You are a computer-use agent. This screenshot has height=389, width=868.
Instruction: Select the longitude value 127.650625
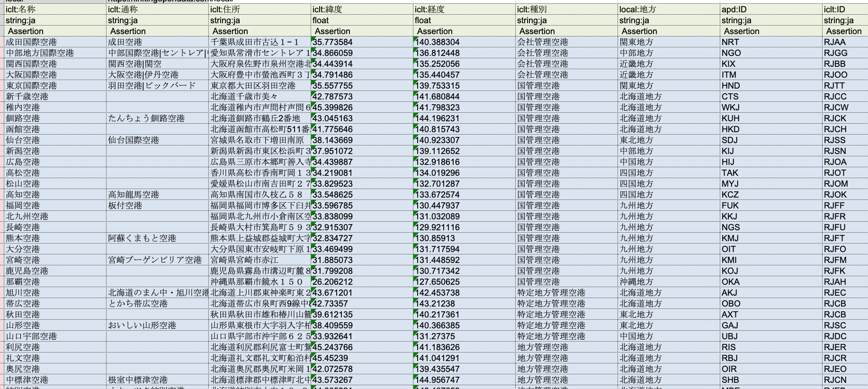(x=465, y=282)
